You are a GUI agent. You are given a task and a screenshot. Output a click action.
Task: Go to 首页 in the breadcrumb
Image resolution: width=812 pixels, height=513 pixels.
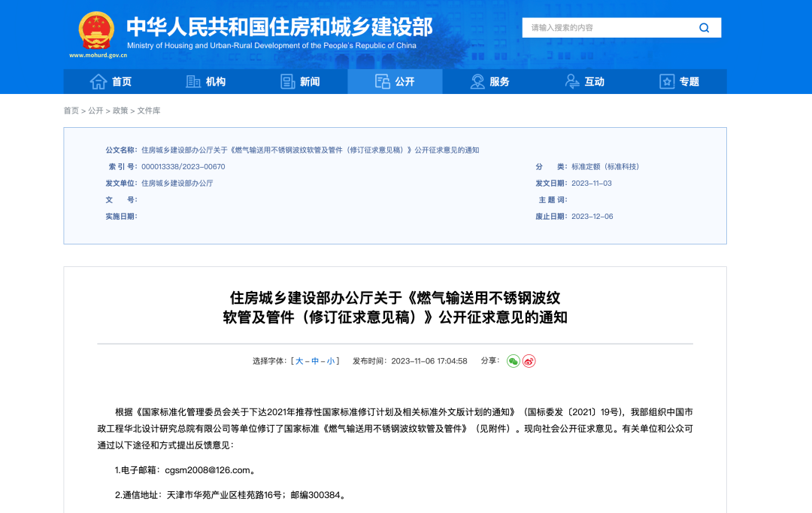[71, 111]
